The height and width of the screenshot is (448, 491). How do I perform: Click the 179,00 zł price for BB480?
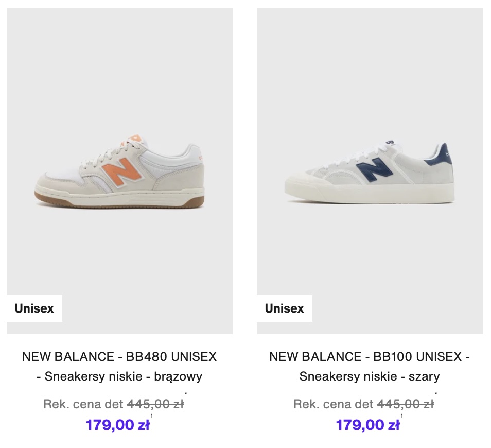117,425
